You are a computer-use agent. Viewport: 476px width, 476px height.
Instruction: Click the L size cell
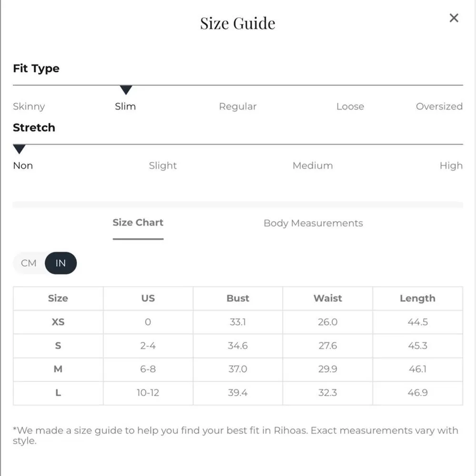[x=58, y=393]
